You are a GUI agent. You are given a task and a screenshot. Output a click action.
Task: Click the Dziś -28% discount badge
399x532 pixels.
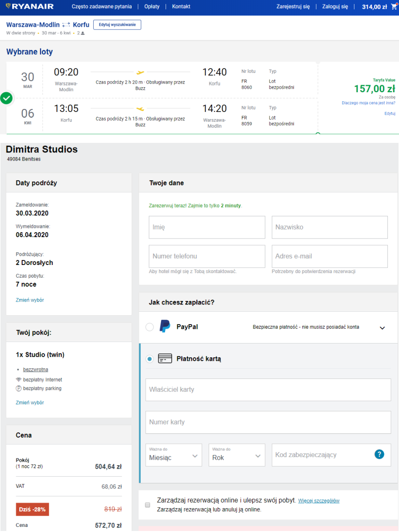point(32,509)
